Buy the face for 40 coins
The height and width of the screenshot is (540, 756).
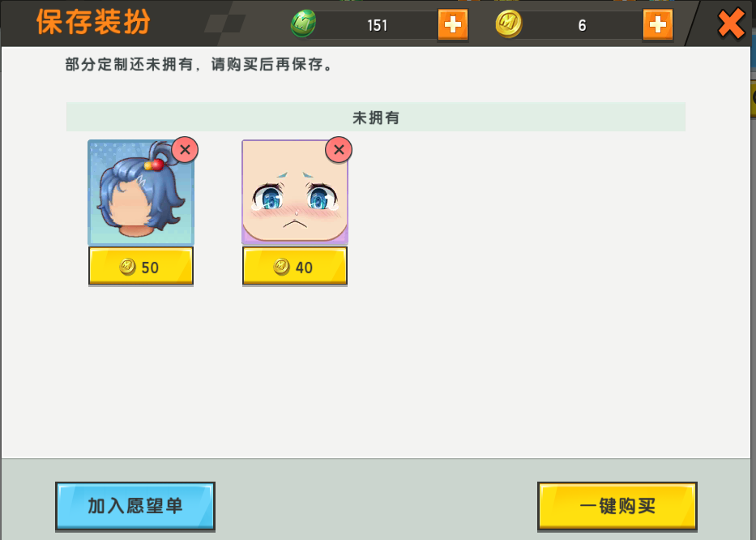point(295,266)
